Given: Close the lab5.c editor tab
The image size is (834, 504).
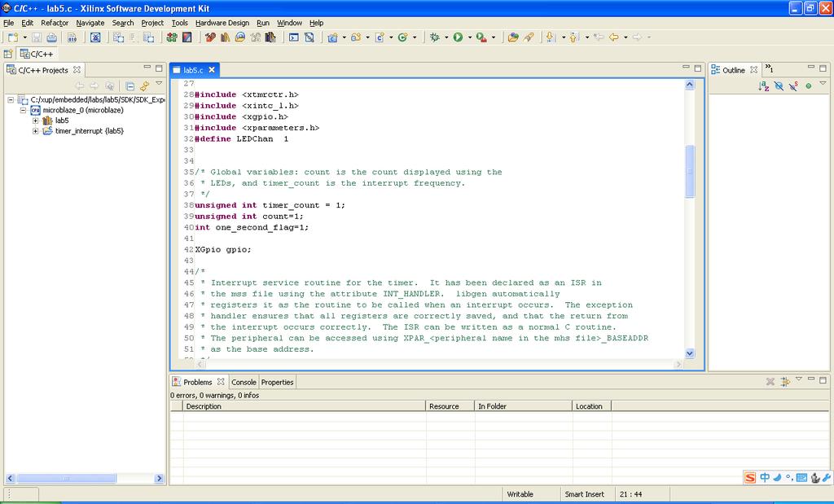Looking at the screenshot, I should [x=212, y=70].
